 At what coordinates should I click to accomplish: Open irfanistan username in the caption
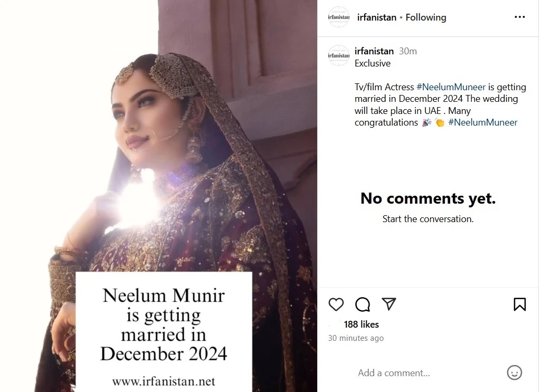click(374, 51)
